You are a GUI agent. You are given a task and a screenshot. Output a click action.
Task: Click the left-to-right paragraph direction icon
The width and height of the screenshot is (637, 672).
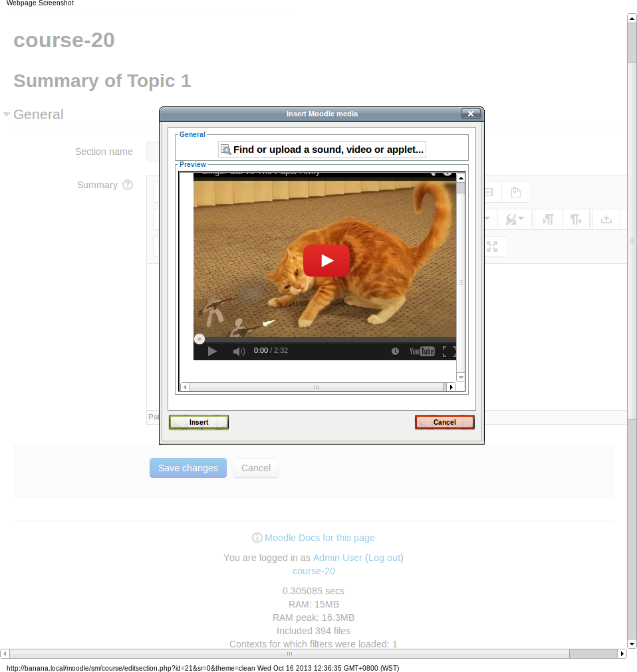548,219
